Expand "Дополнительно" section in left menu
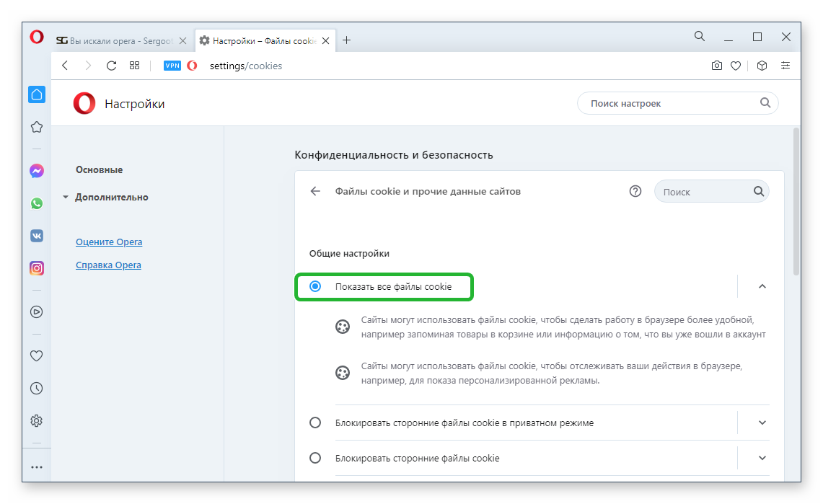 point(111,197)
